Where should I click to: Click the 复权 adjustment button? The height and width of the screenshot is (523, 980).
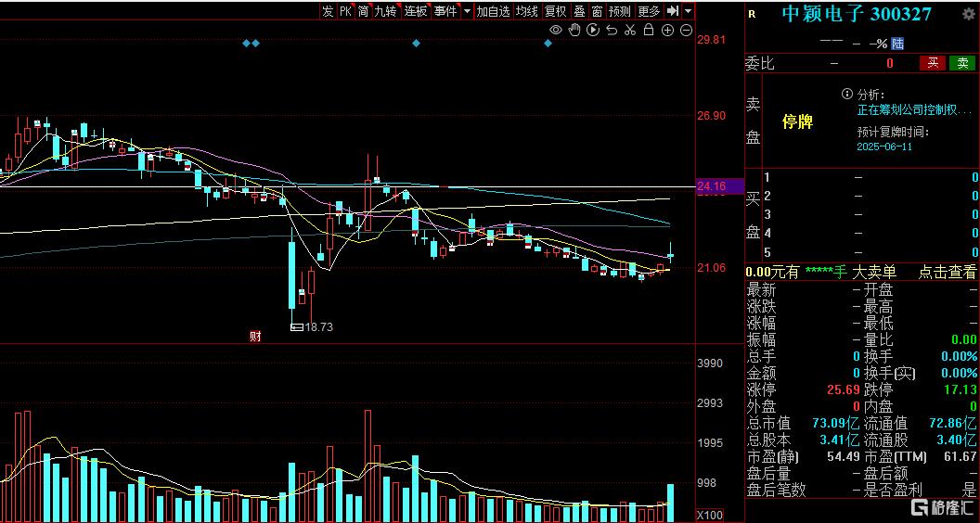click(x=555, y=10)
